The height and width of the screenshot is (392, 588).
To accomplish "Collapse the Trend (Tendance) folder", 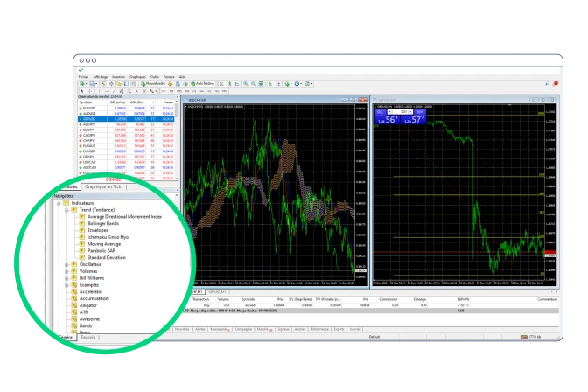I will click(x=66, y=210).
